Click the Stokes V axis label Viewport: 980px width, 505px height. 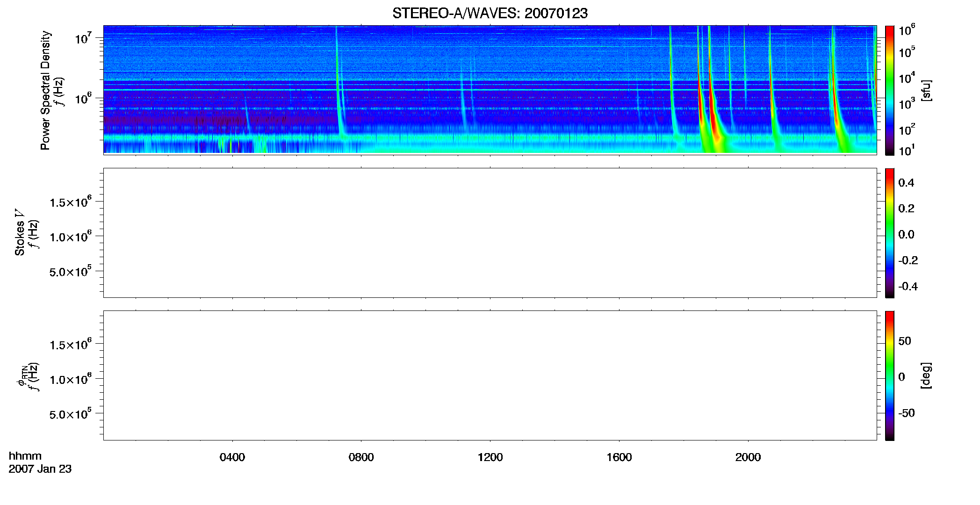26,233
